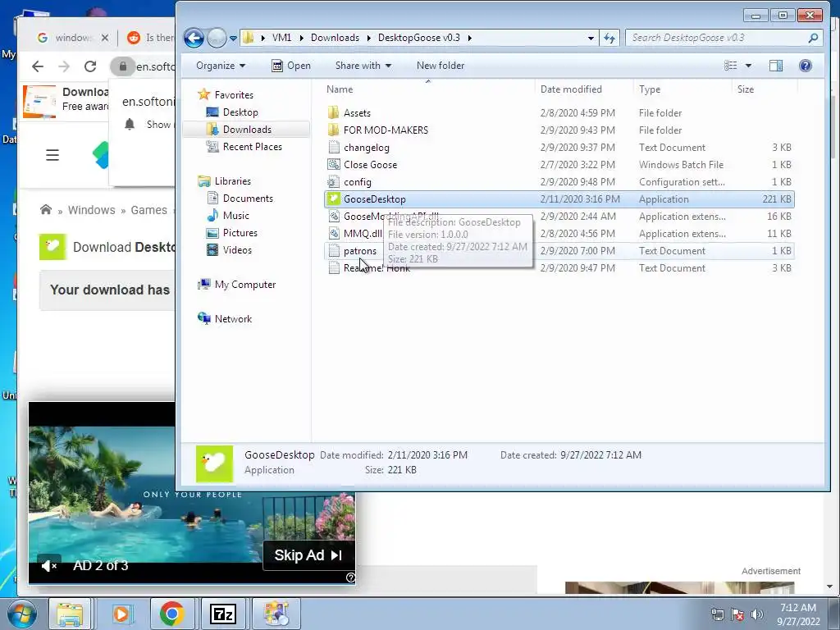This screenshot has width=840, height=630.
Task: Sort by the Size column header
Action: click(x=745, y=89)
